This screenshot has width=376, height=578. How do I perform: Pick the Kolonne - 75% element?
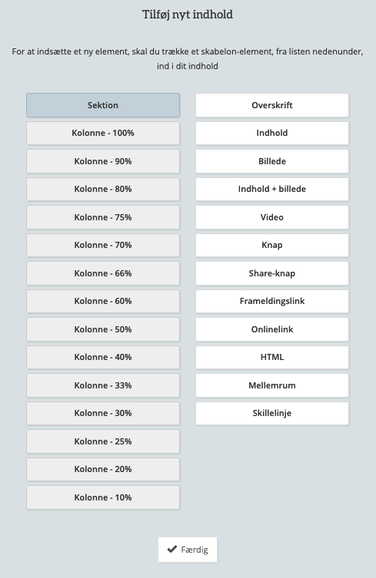[103, 217]
